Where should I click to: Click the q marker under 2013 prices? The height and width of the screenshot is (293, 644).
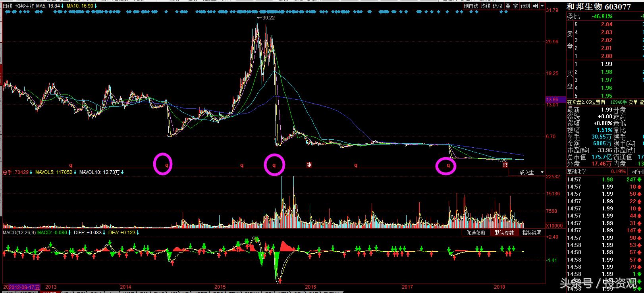[x=71, y=165]
